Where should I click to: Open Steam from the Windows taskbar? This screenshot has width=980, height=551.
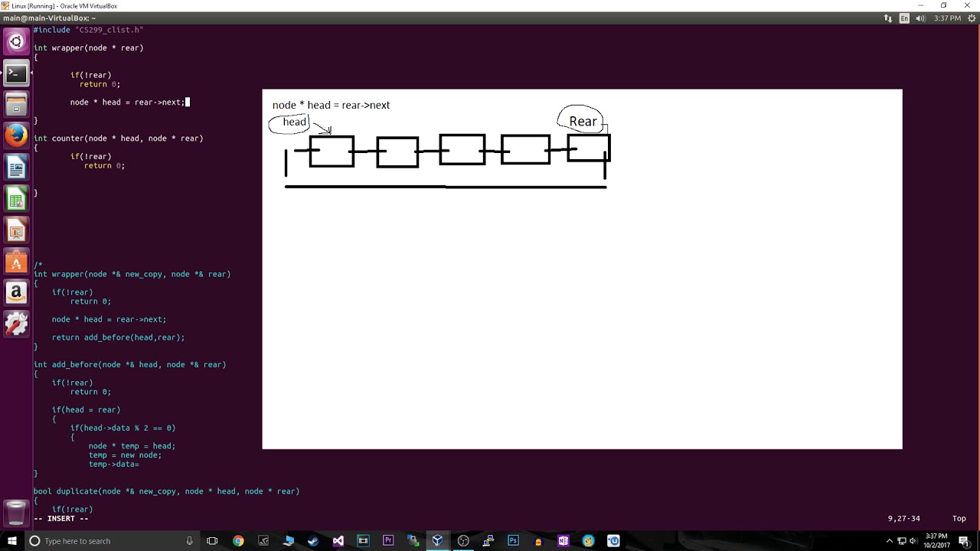tap(313, 540)
